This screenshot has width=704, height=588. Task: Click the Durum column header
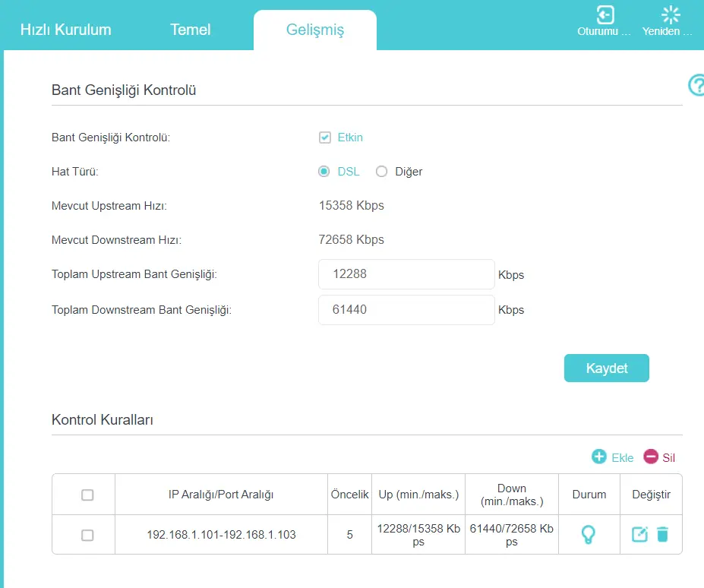(589, 495)
